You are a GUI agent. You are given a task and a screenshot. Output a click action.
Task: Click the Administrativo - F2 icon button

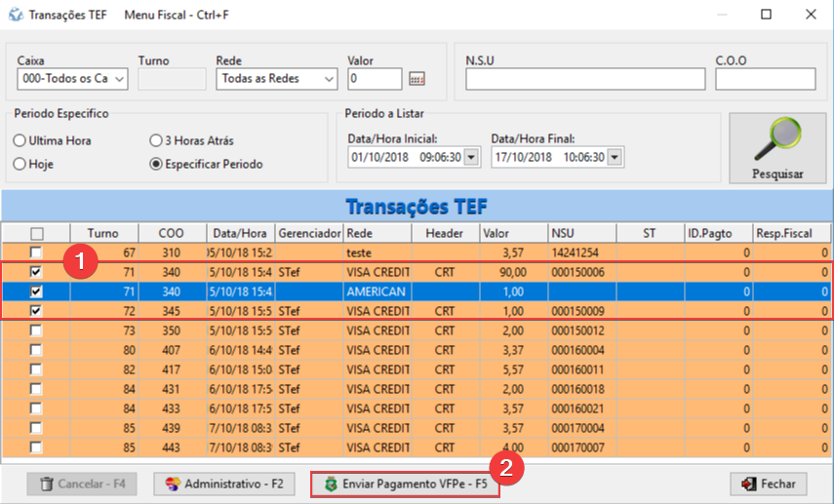173,484
